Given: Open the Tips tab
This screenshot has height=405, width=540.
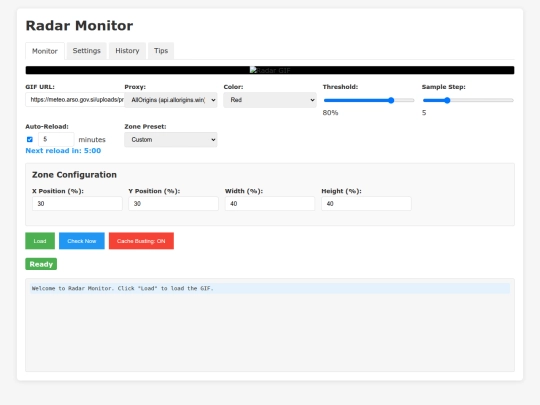Looking at the screenshot, I should (161, 51).
